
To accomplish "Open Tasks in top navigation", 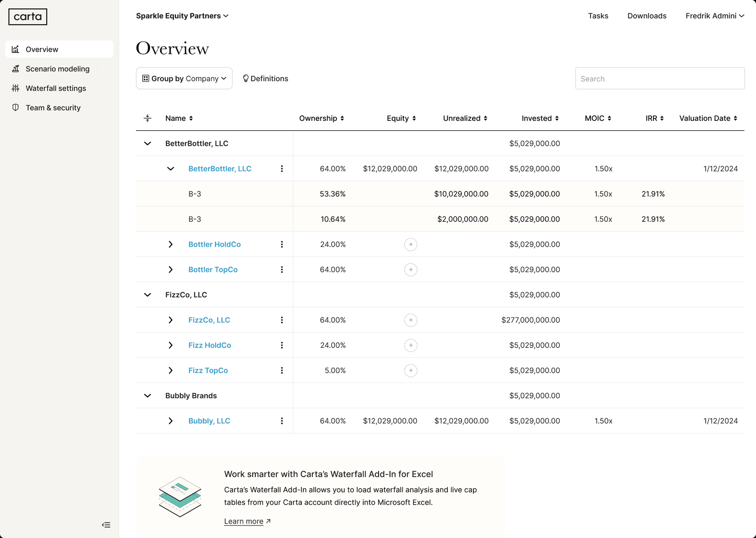I will [x=598, y=16].
